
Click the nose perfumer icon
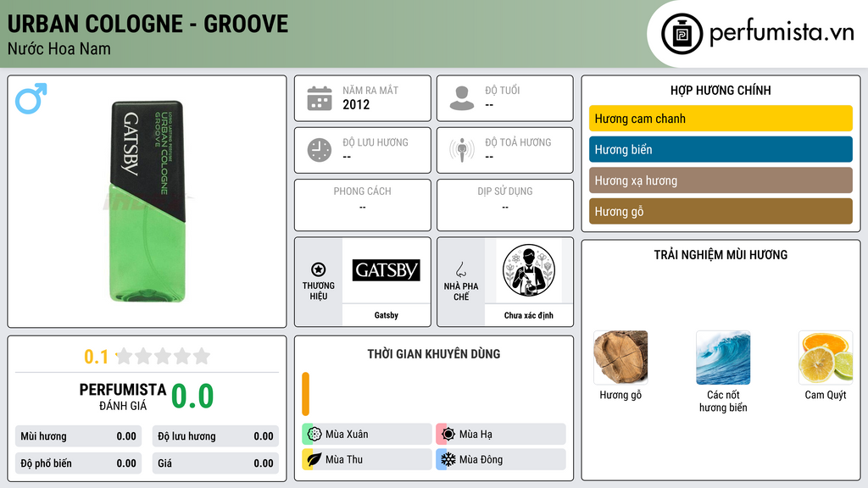point(460,269)
